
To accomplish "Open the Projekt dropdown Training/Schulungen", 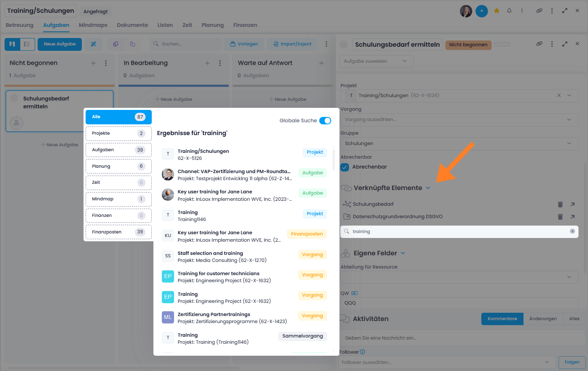I will pos(459,95).
